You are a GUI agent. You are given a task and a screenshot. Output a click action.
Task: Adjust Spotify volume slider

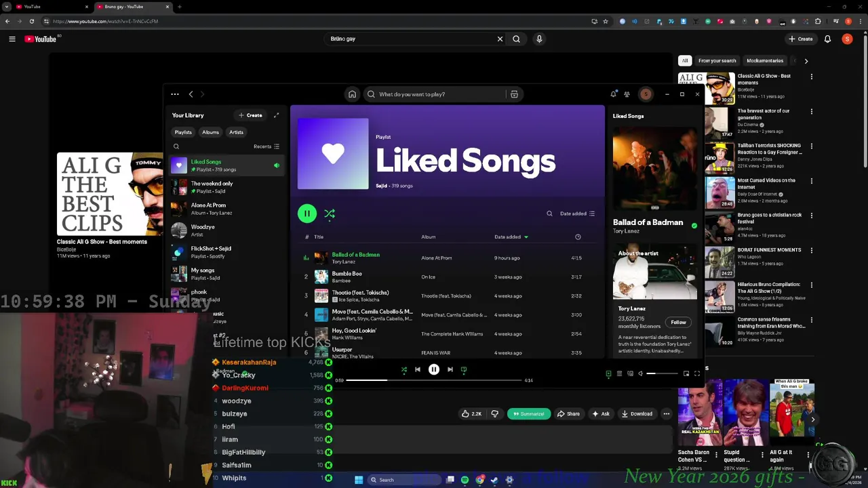pos(662,373)
